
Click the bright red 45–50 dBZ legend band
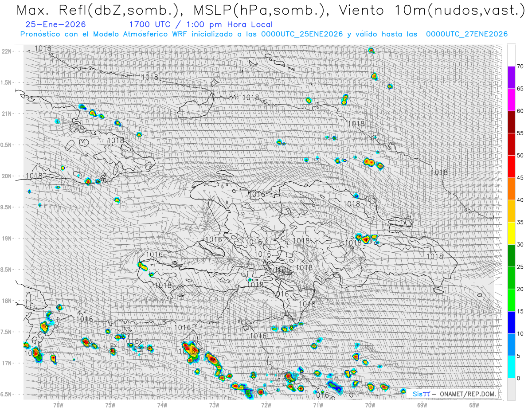click(x=511, y=166)
